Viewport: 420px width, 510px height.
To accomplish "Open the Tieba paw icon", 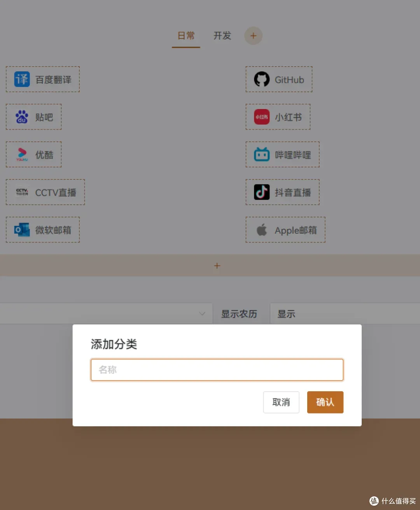I will (x=22, y=117).
